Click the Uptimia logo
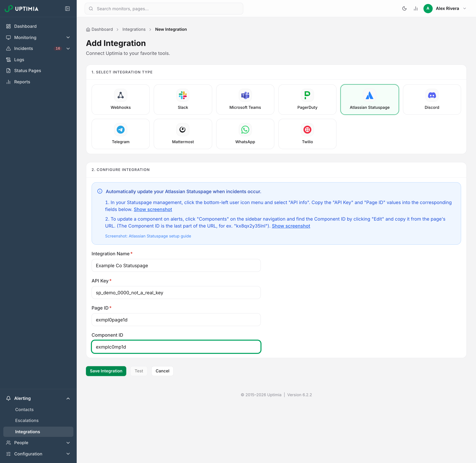The width and height of the screenshot is (476, 463). pyautogui.click(x=21, y=8)
